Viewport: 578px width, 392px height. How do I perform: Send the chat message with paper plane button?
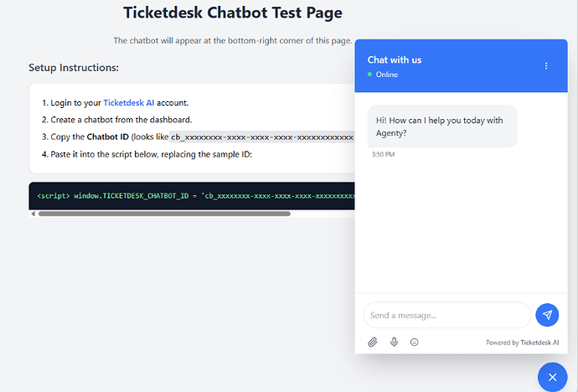pos(547,315)
